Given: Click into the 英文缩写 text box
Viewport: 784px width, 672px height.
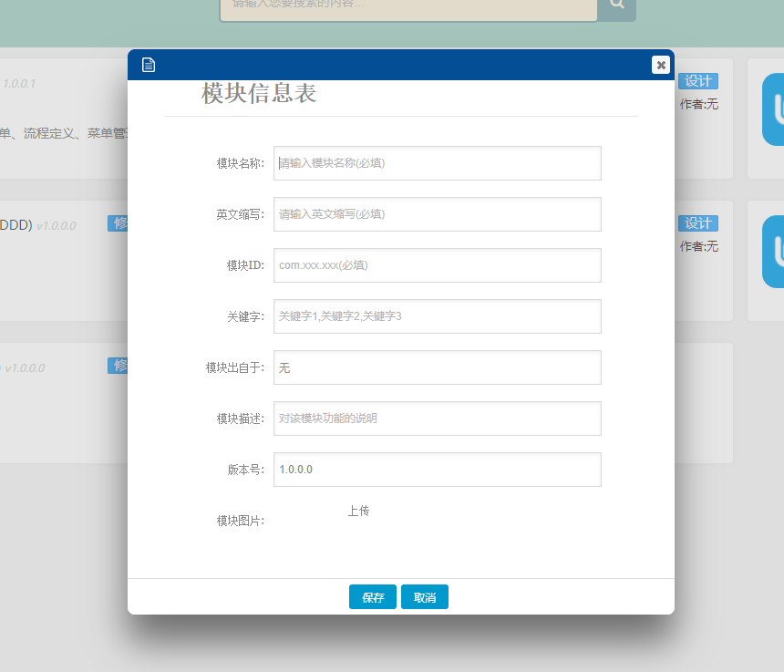Looking at the screenshot, I should tap(438, 214).
